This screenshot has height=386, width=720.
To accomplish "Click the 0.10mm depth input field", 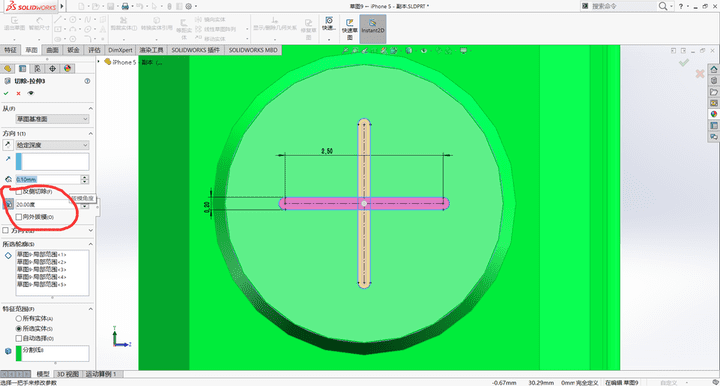I will (x=48, y=179).
